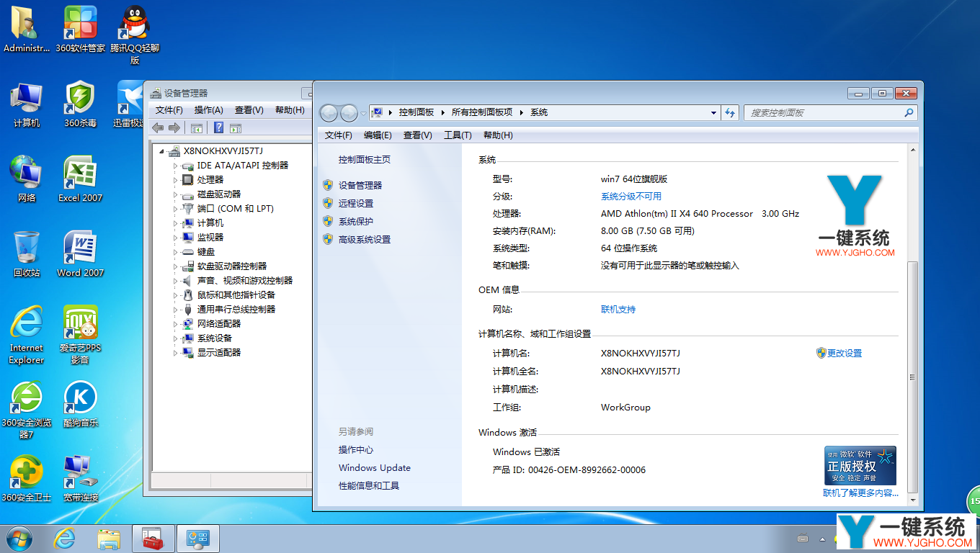
Task: Open Internet Explorer from taskbar
Action: coord(65,539)
